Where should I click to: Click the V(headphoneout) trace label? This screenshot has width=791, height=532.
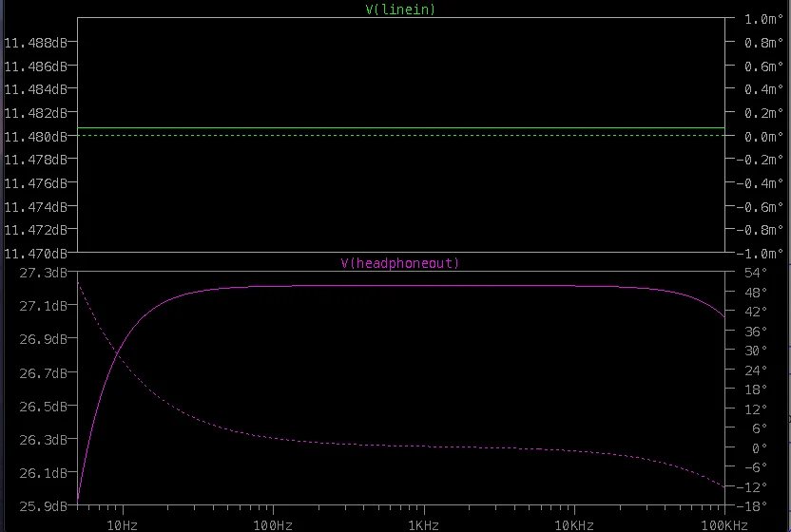pos(400,263)
